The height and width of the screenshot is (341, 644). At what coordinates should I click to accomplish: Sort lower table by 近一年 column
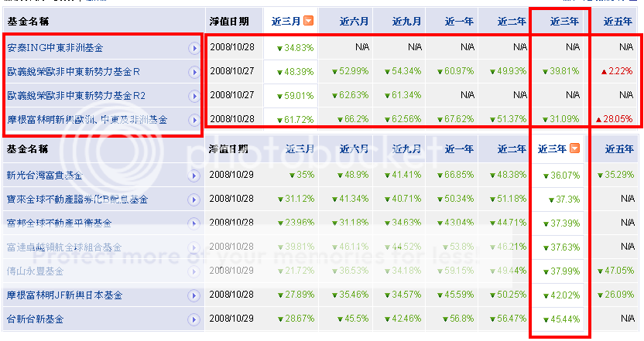[x=461, y=148]
